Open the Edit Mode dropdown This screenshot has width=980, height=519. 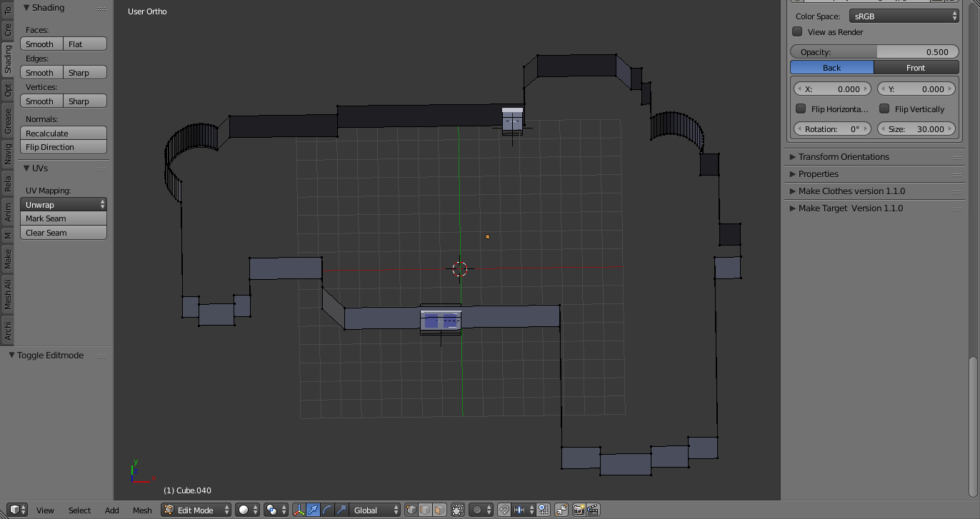coord(195,510)
